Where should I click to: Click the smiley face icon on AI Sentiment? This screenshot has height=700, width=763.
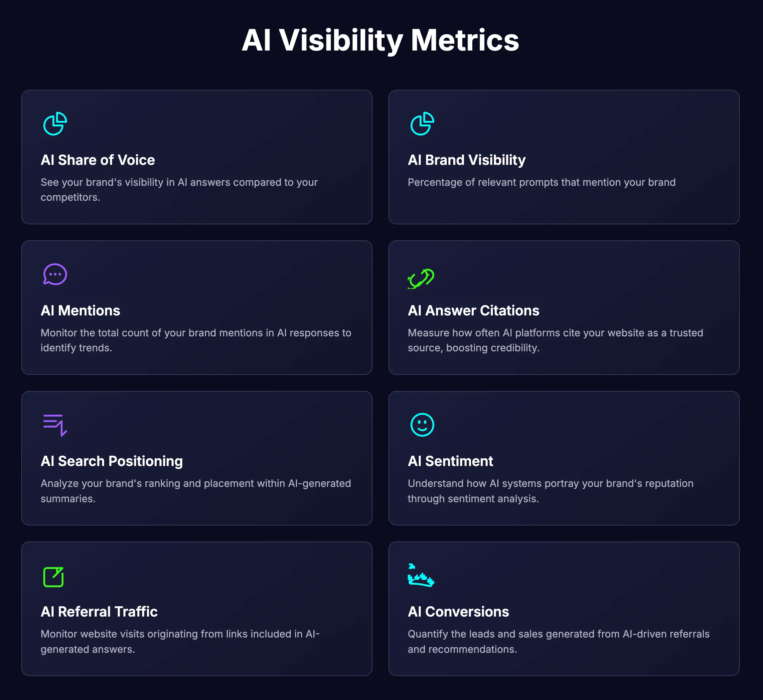(x=422, y=424)
